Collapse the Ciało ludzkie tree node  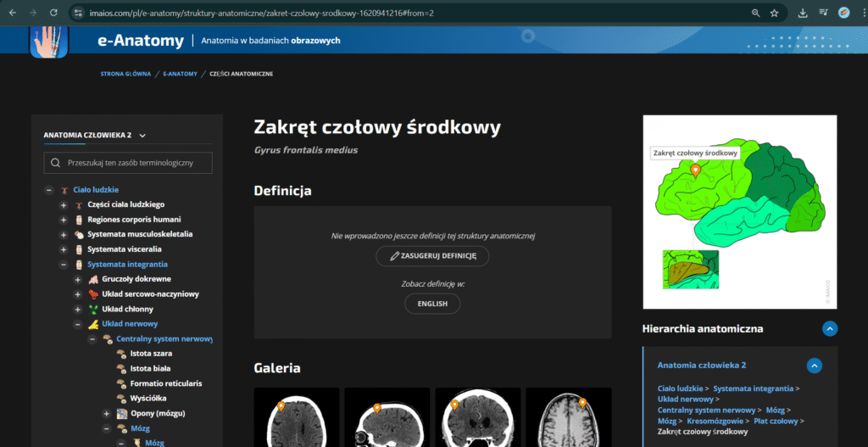49,190
